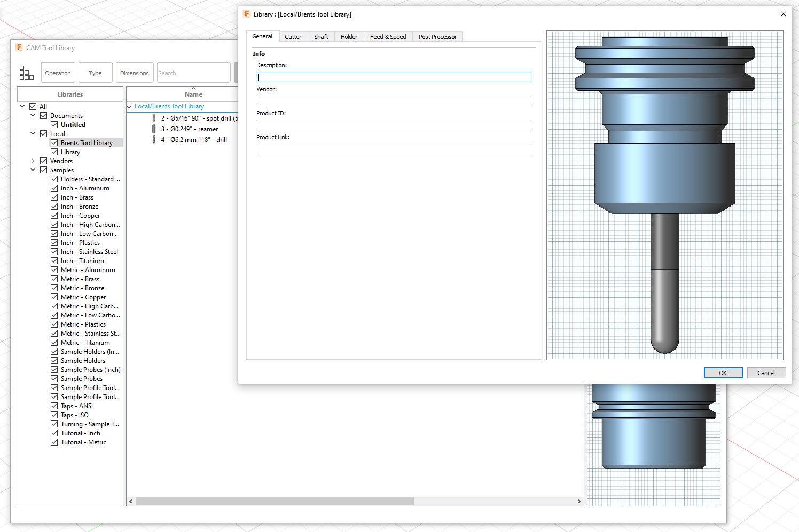
Task: Collapse the Samples tree branch
Action: coord(33,170)
